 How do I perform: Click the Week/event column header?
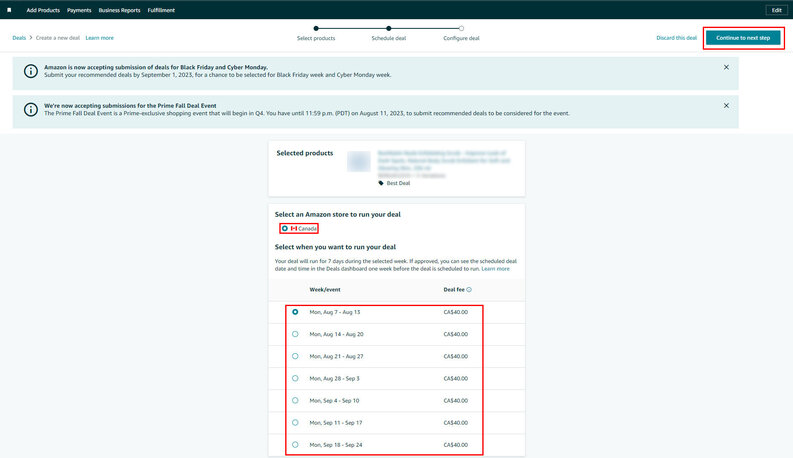(x=325, y=290)
